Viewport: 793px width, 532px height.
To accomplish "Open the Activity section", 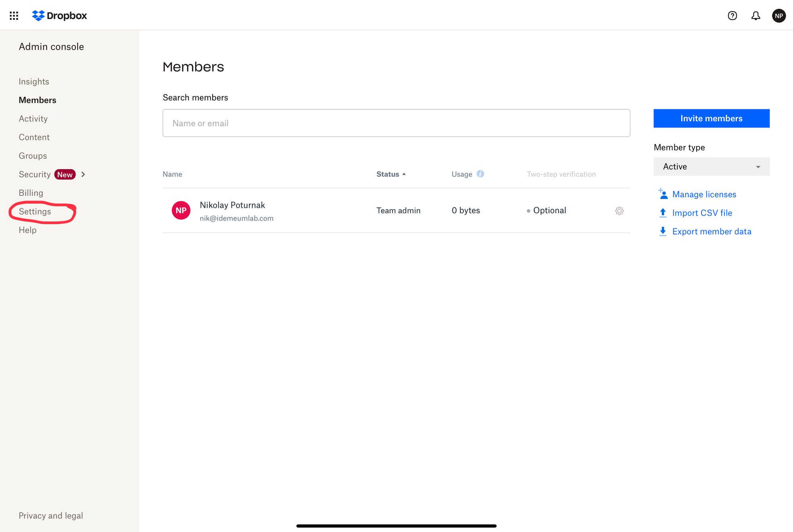I will coord(33,119).
